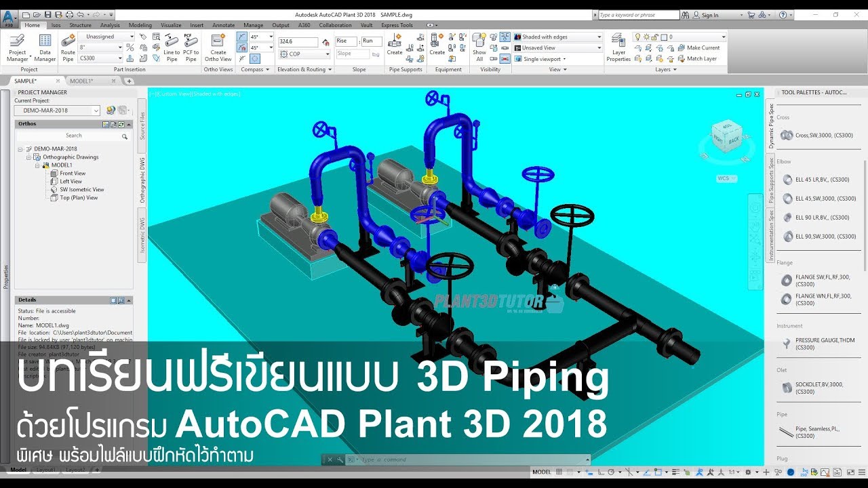Open Pipe size 8" dropdown
The image size is (868, 488).
click(x=100, y=47)
